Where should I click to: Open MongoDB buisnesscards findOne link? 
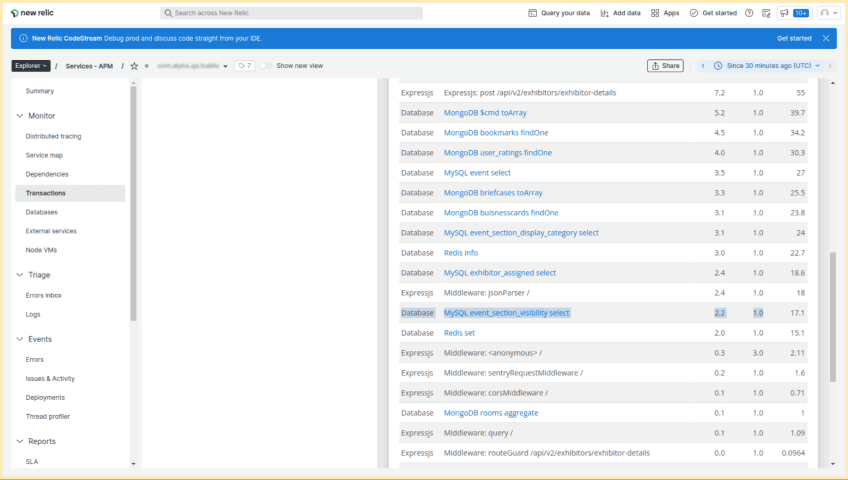pos(501,212)
